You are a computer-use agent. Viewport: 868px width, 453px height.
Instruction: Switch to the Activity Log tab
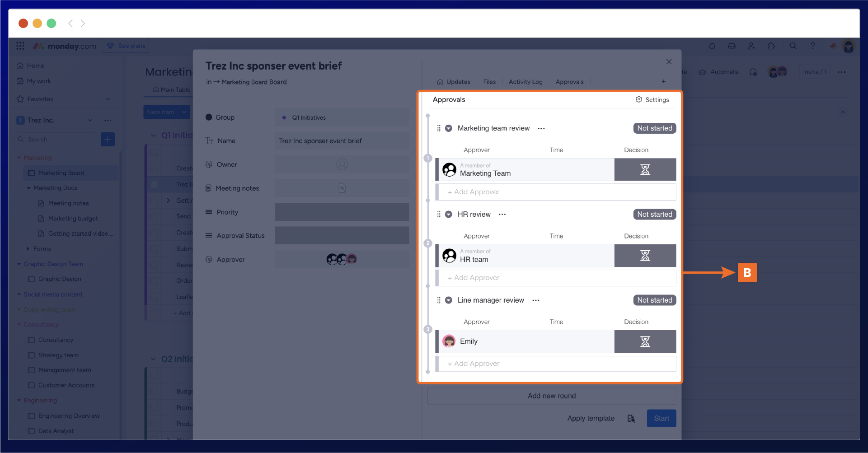pos(525,82)
